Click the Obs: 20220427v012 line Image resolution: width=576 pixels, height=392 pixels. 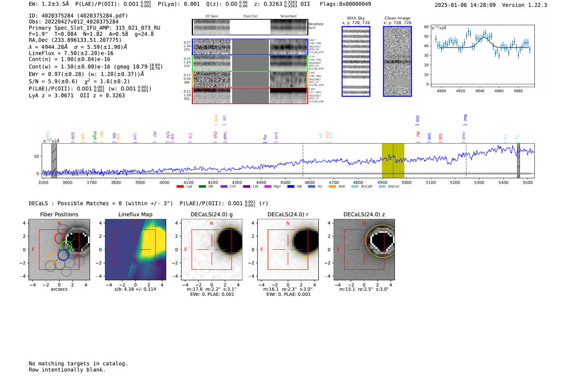coord(74,22)
